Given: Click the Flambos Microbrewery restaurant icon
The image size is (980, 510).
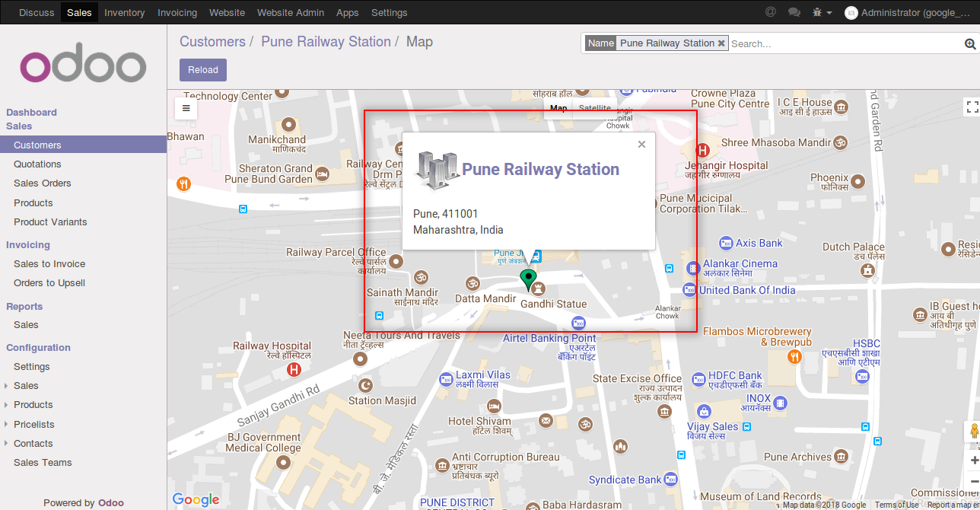Looking at the screenshot, I should coord(795,356).
